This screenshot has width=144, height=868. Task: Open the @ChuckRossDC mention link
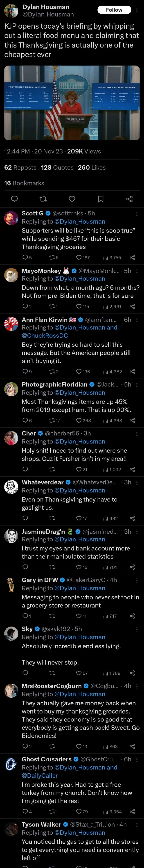pos(45,336)
